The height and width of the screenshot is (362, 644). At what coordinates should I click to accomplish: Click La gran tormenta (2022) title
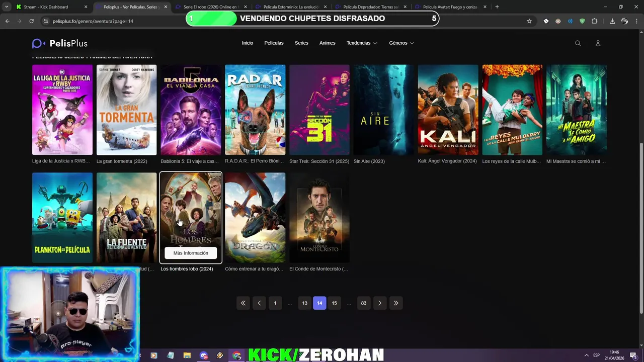(122, 161)
